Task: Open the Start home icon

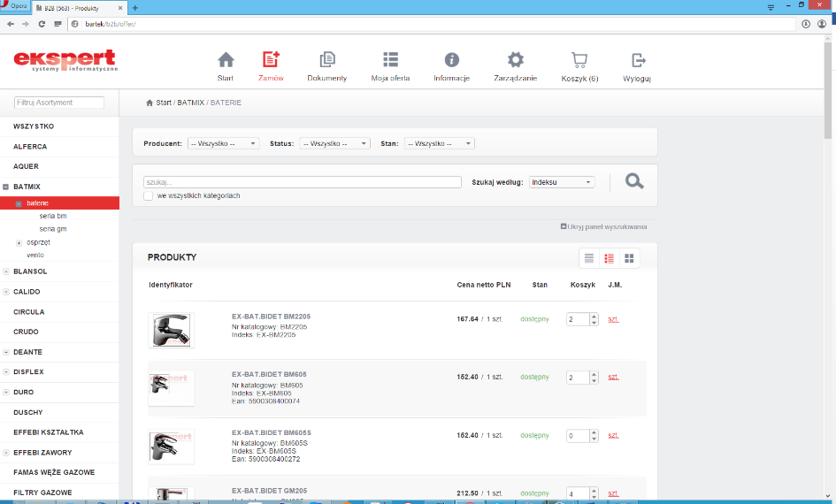Action: pyautogui.click(x=226, y=59)
